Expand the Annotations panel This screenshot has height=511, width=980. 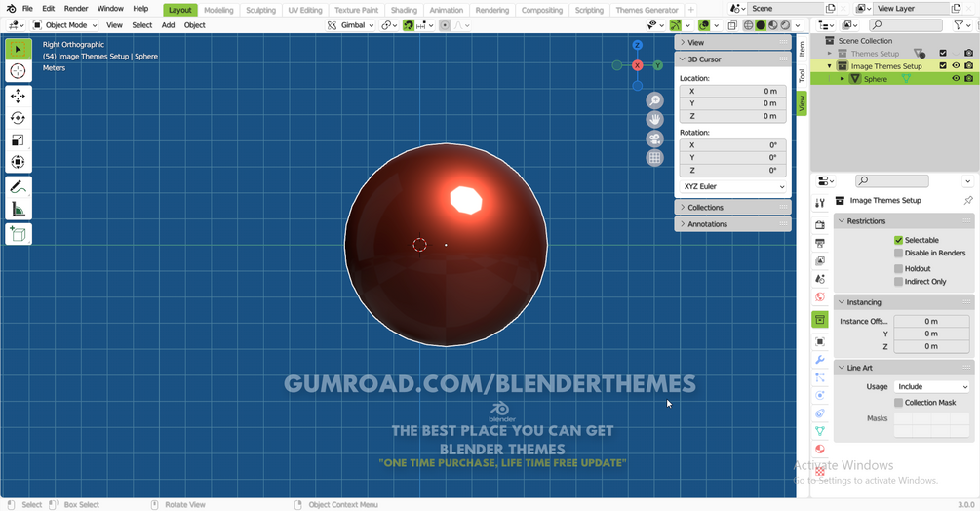click(732, 224)
